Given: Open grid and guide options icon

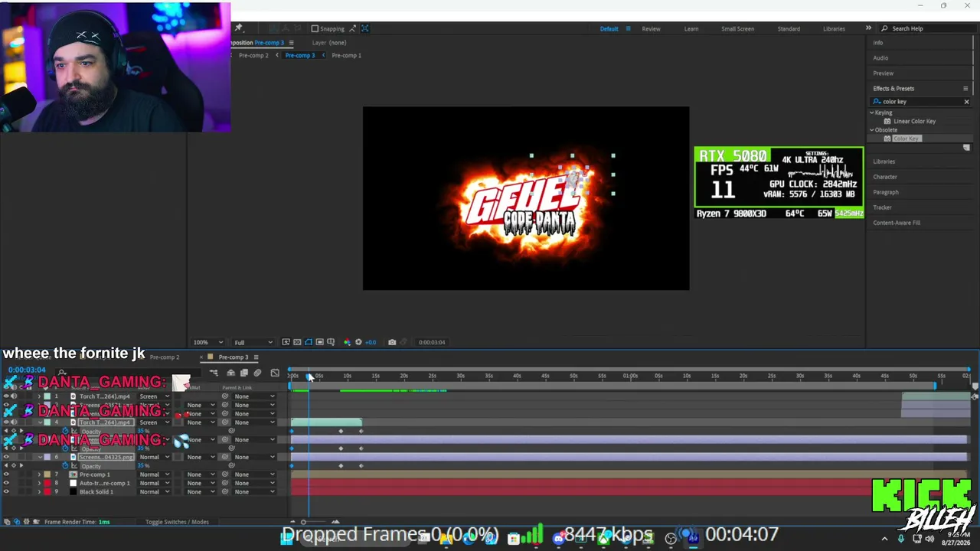Looking at the screenshot, I should pyautogui.click(x=331, y=342).
